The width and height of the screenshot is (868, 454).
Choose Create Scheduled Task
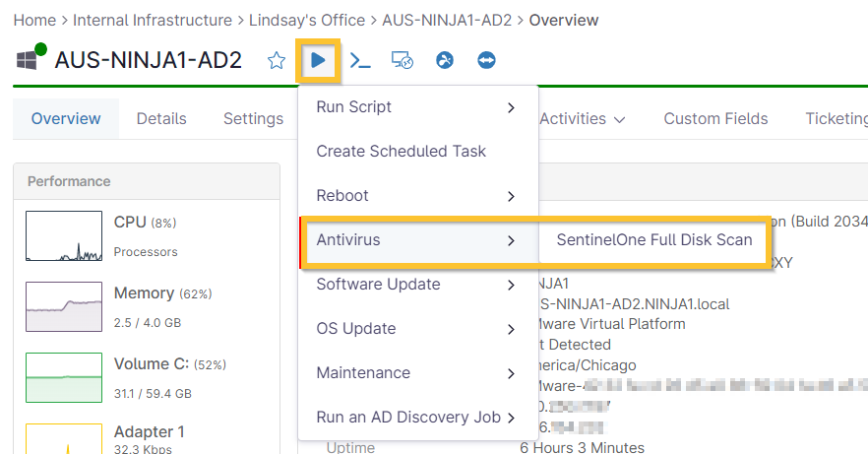(x=401, y=152)
